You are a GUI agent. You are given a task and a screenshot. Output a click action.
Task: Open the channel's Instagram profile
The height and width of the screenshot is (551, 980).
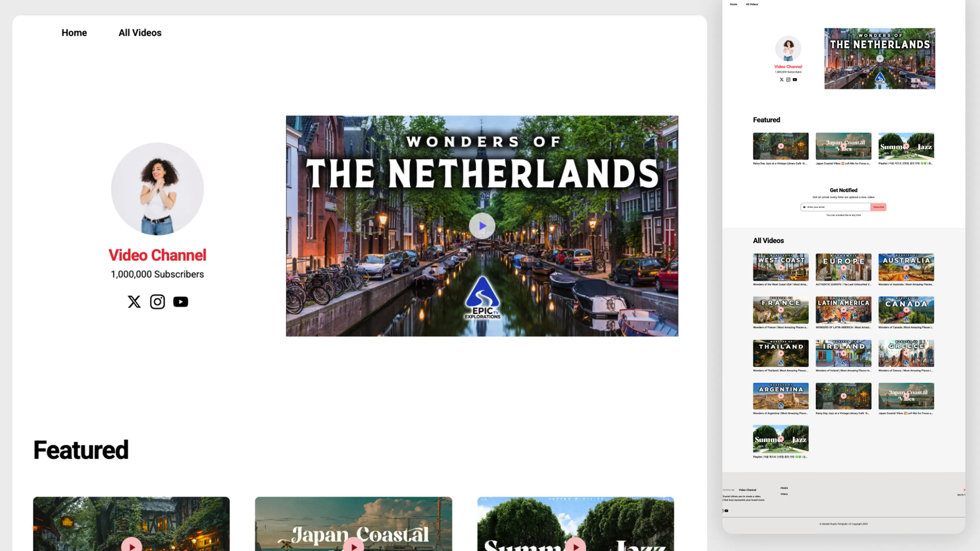[157, 302]
